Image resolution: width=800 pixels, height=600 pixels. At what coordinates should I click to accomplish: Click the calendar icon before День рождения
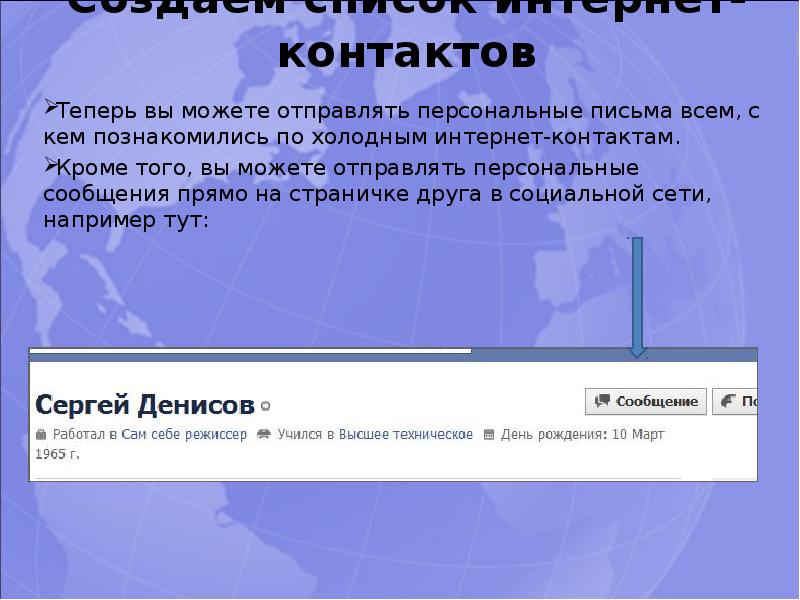[x=489, y=435]
